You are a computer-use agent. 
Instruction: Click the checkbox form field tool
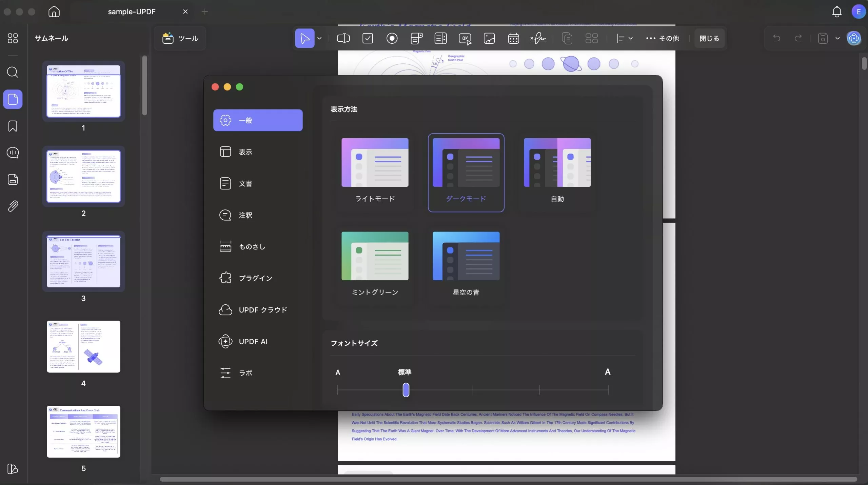tap(368, 38)
